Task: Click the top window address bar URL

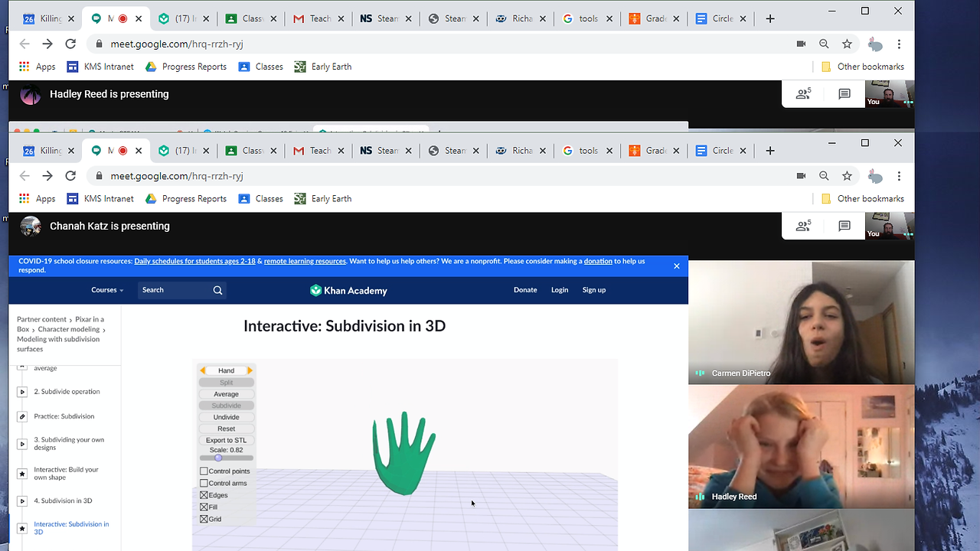Action: (x=177, y=44)
